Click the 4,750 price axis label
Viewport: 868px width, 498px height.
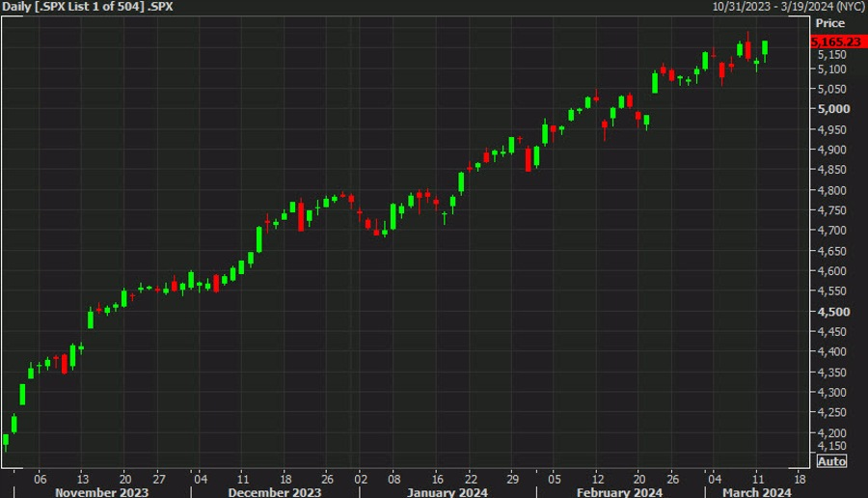[x=832, y=210]
